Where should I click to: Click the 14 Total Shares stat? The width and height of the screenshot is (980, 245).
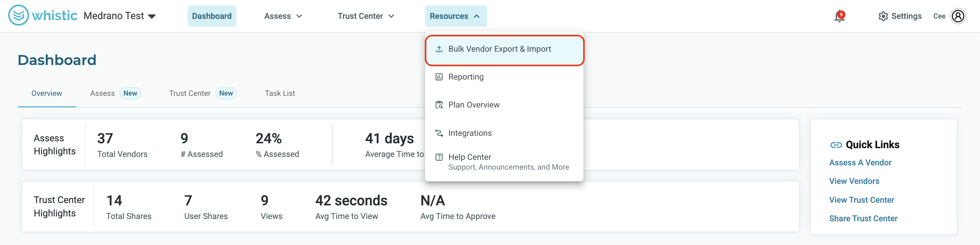coord(129,207)
